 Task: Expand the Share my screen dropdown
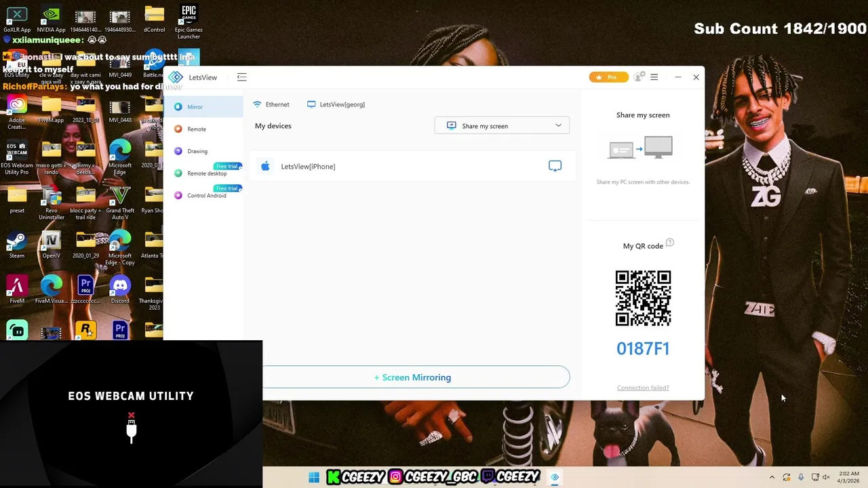pyautogui.click(x=502, y=125)
